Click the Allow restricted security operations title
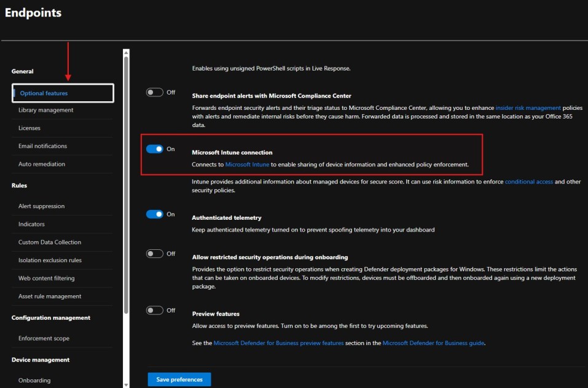Image resolution: width=588 pixels, height=388 pixels. click(270, 257)
